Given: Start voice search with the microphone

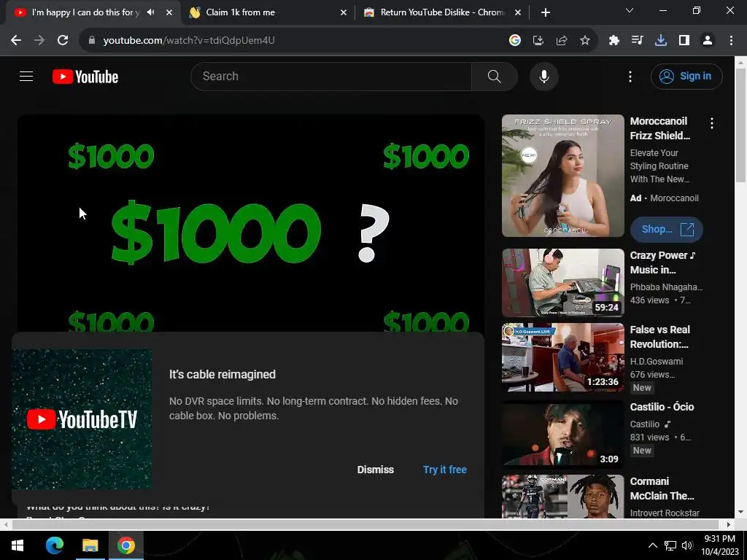Looking at the screenshot, I should pos(543,76).
